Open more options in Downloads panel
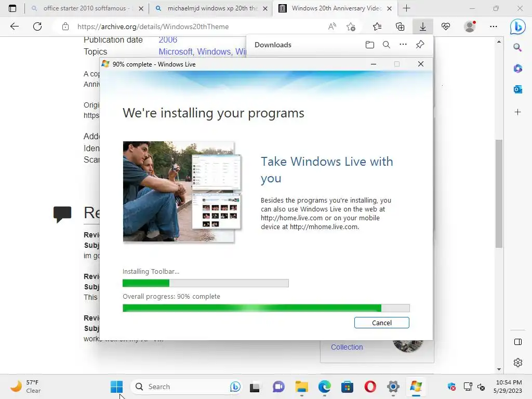Screen dimensions: 532x399 tap(403, 45)
